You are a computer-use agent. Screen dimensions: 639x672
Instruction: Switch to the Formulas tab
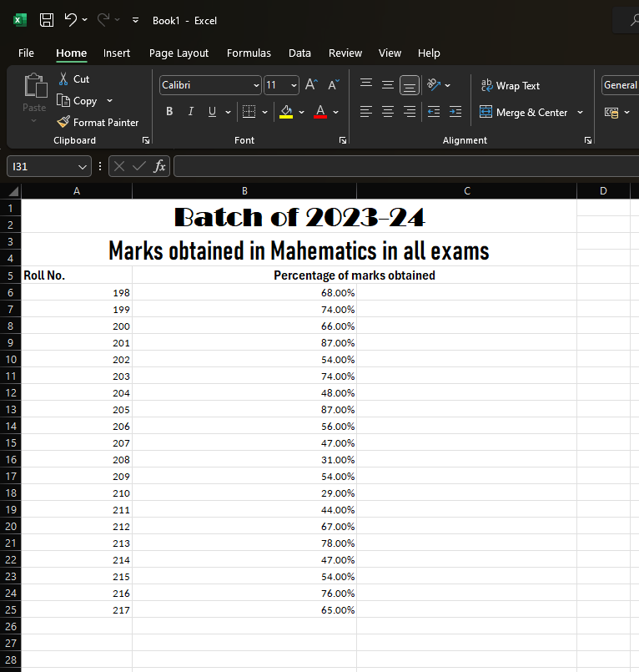click(249, 53)
